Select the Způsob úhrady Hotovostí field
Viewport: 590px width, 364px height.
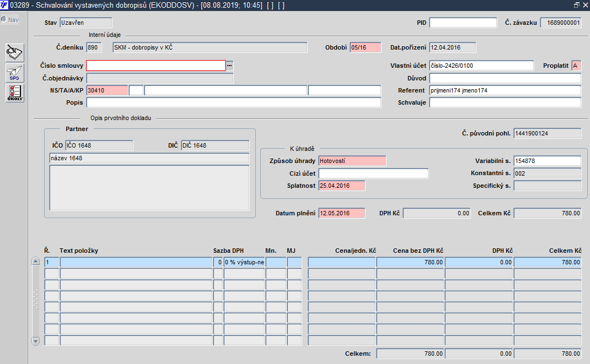[x=352, y=161]
